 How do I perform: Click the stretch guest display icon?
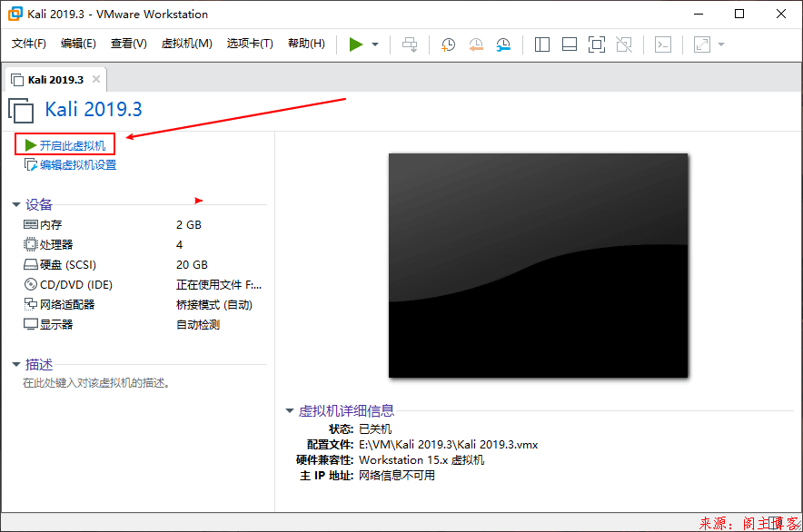pos(701,44)
